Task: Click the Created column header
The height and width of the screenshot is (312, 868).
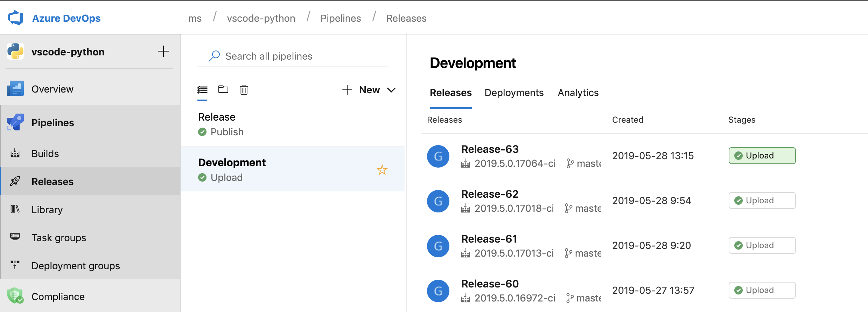Action: [628, 120]
